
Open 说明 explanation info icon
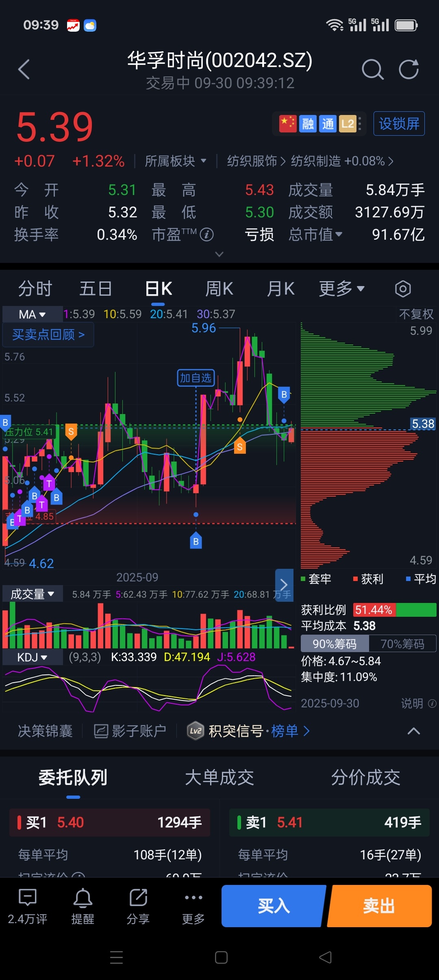coord(432,703)
